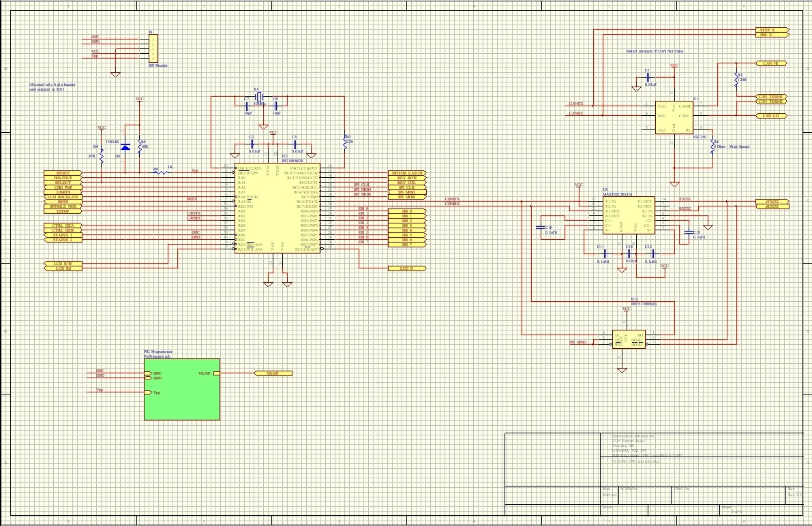Viewport: 812px width, 526px height.
Task: Select the D4 1N4148 diode symbol
Action: [125, 147]
